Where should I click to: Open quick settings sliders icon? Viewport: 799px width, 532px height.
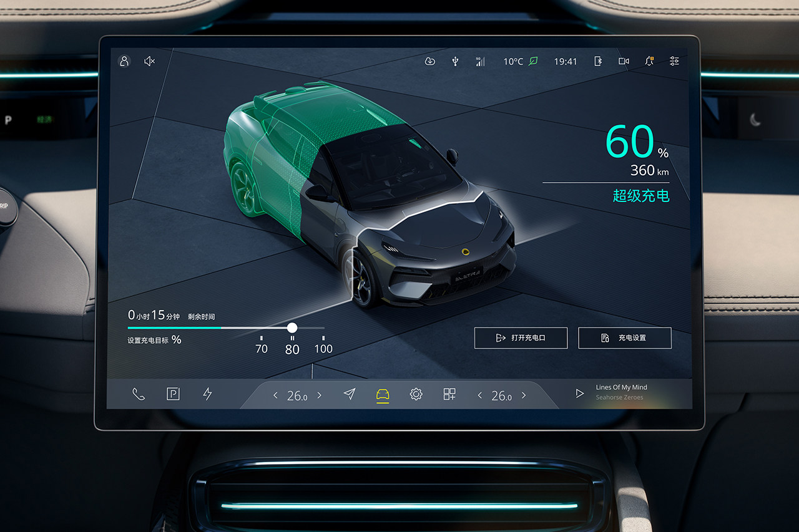coord(674,61)
